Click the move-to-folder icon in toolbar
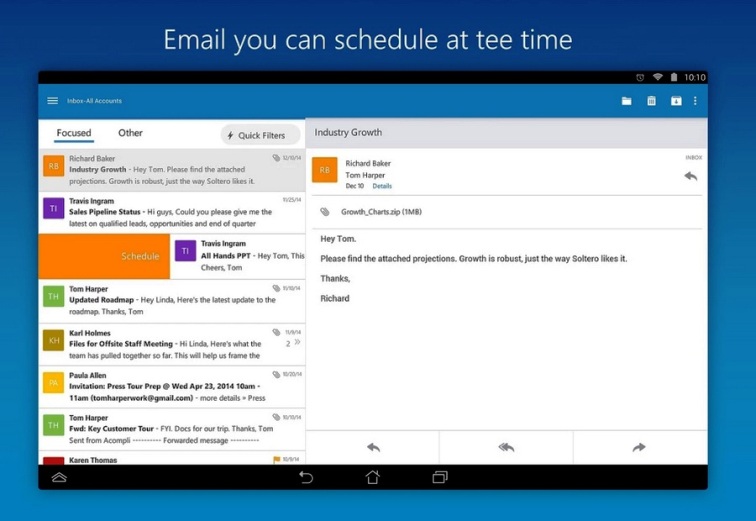Screen dimensions: 756x521 tap(626, 101)
